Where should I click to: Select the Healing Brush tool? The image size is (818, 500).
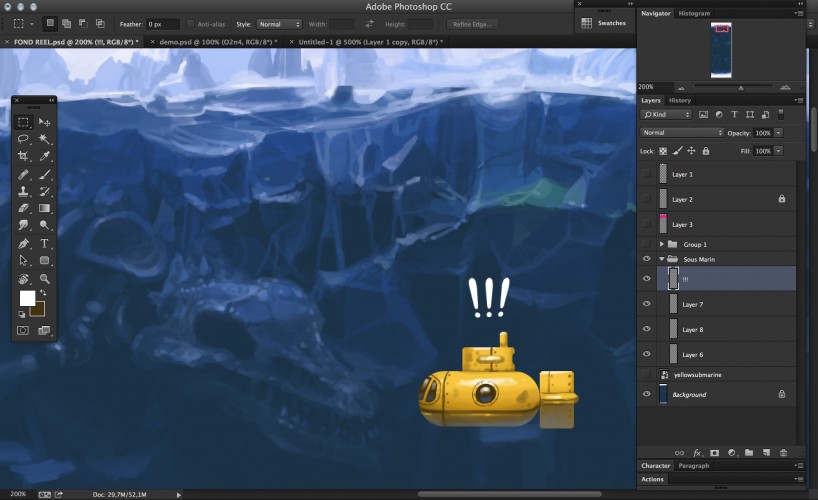tap(23, 175)
